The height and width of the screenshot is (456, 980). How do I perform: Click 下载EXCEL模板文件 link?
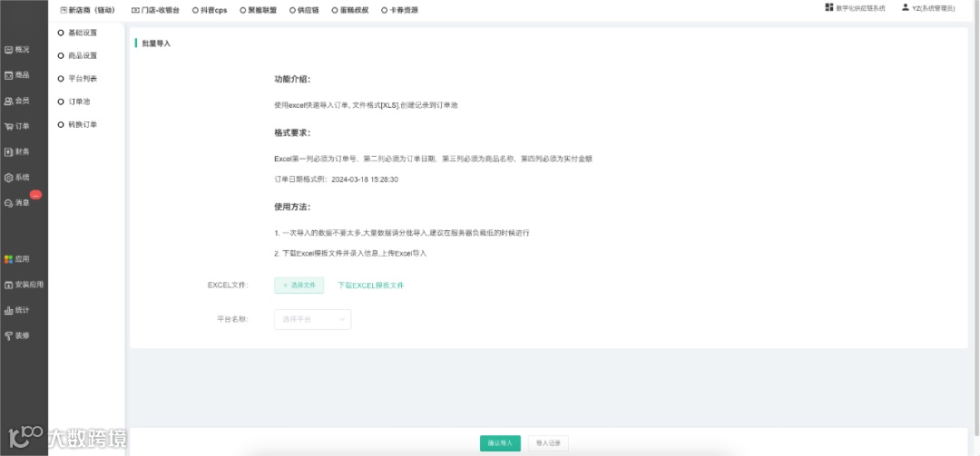371,285
